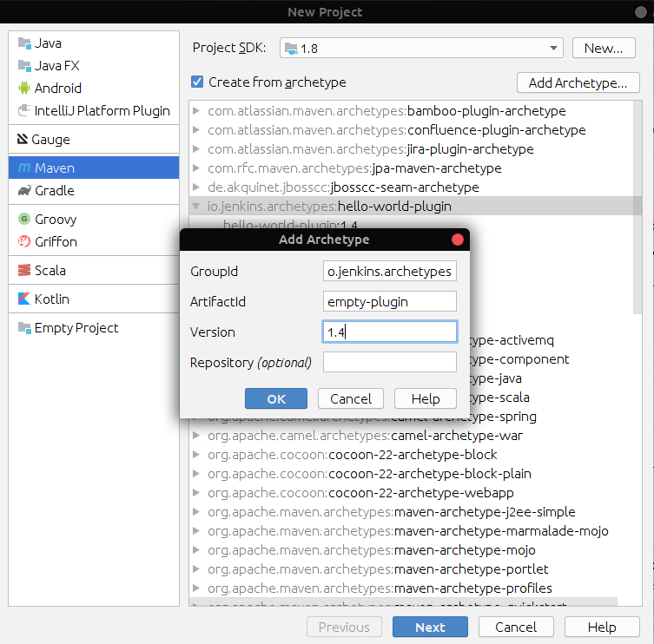Screen dimensions: 654x644
Task: Expand cocoon-22-archetype-webapp node arrow
Action: 195,493
